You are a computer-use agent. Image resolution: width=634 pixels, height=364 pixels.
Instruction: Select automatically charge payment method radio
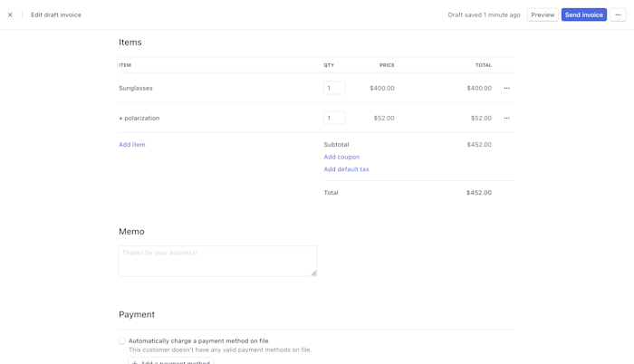click(x=122, y=341)
